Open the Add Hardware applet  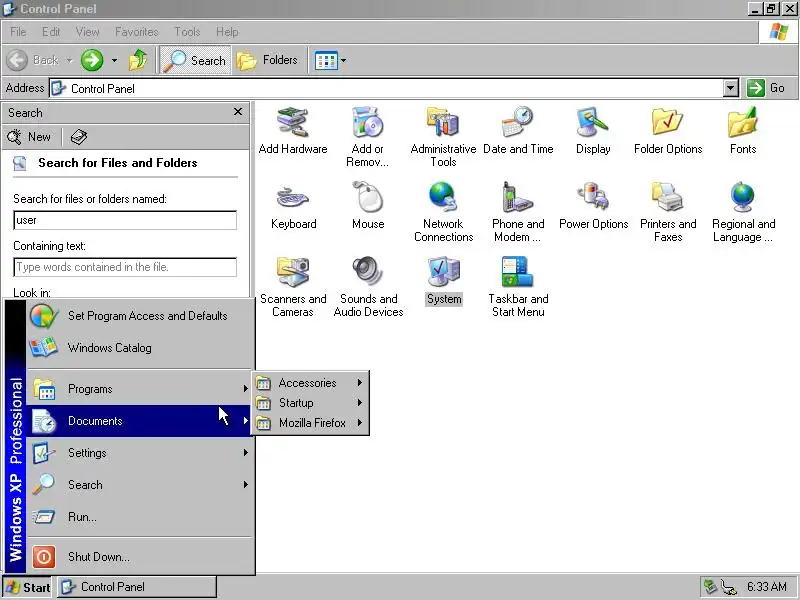pyautogui.click(x=292, y=131)
